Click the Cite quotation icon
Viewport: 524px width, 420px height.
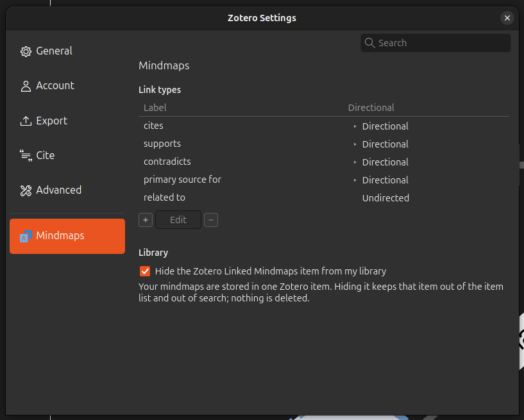pos(26,156)
